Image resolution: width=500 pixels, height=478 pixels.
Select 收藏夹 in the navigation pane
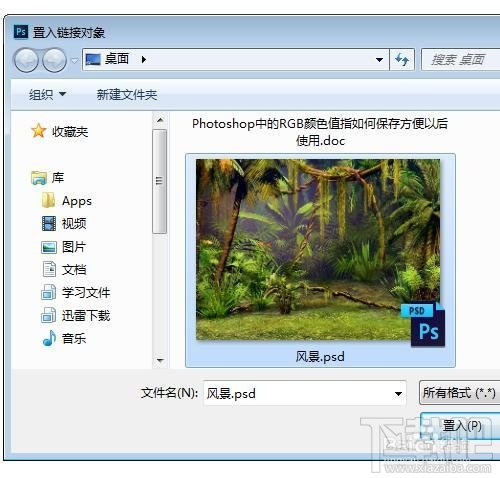click(70, 132)
